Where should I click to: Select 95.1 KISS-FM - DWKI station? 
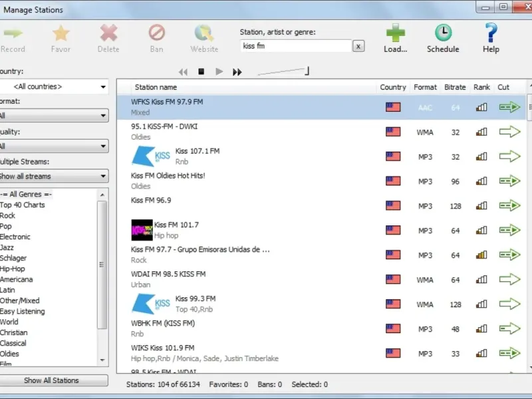pyautogui.click(x=322, y=132)
